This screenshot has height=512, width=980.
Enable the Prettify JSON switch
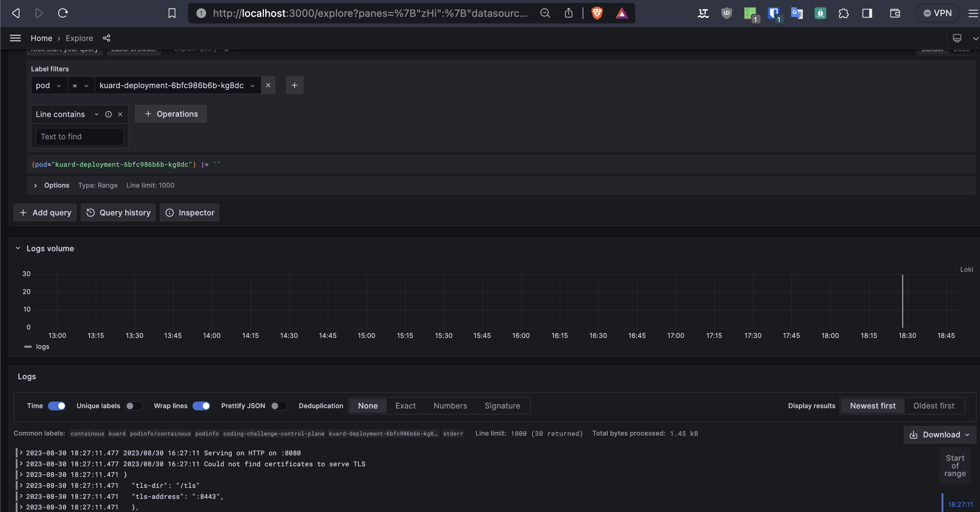279,406
